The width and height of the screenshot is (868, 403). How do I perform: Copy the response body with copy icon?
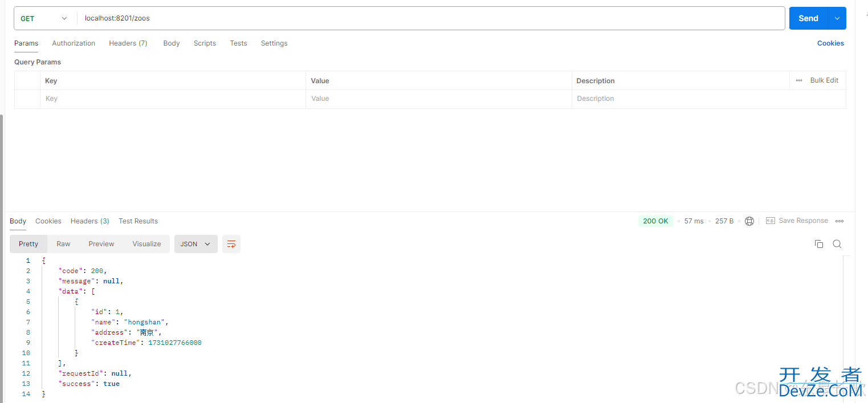[819, 244]
